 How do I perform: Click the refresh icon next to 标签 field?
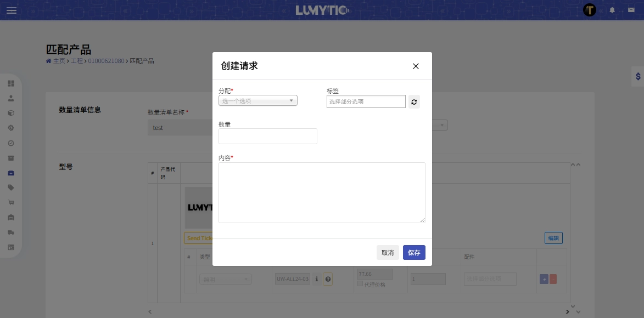[414, 101]
